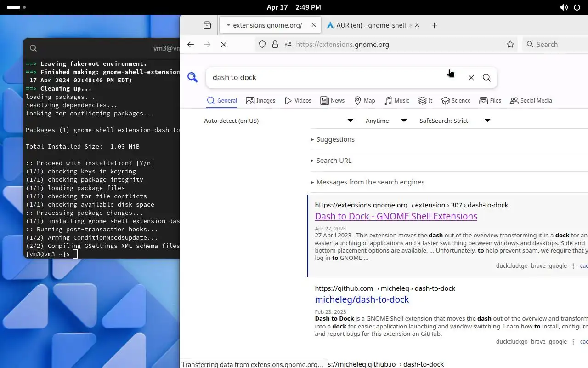Viewport: 588px width, 368px height.
Task: Close the AUR (en) tab
Action: (x=417, y=25)
